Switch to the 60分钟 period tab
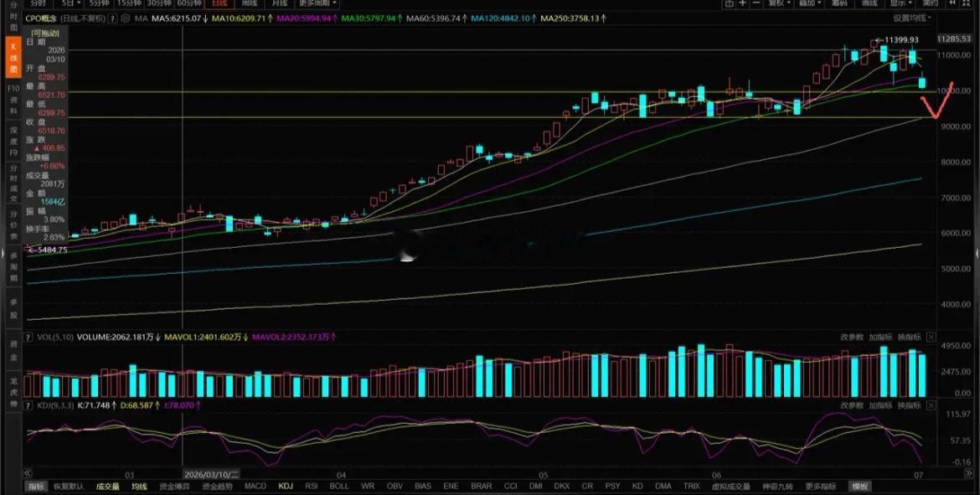 tap(188, 3)
